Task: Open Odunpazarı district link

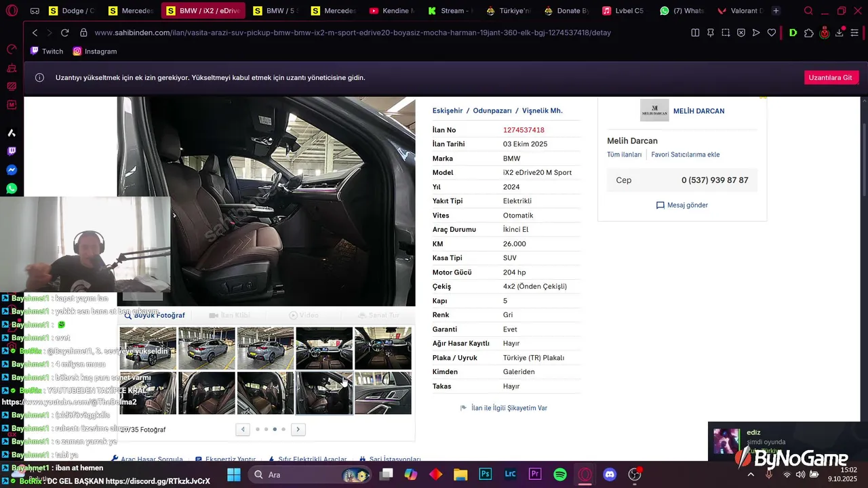Action: pyautogui.click(x=492, y=110)
